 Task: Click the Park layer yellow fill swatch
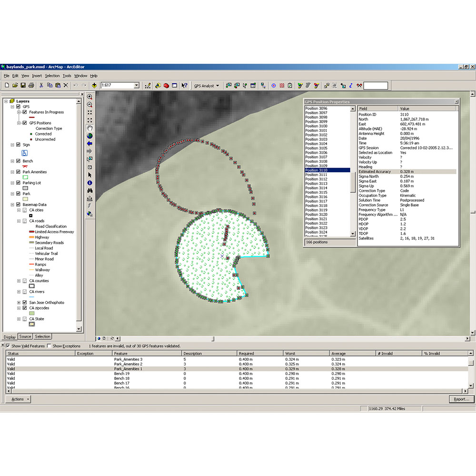coord(26,199)
